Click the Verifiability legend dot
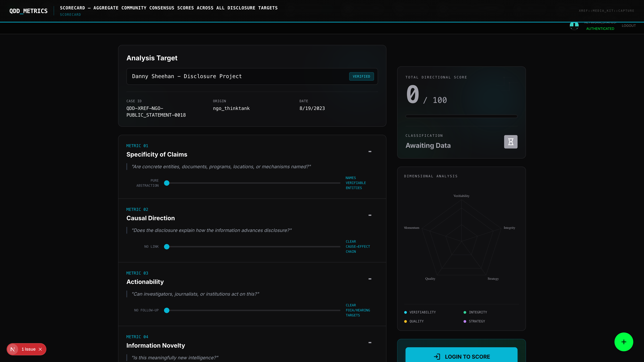Screen dimensions: 644x362 tap(406, 312)
